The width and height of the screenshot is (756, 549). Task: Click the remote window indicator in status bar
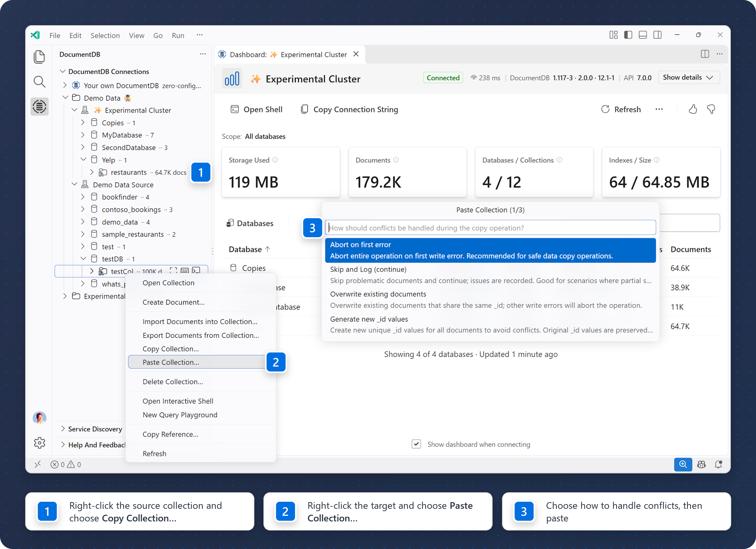tap(37, 464)
